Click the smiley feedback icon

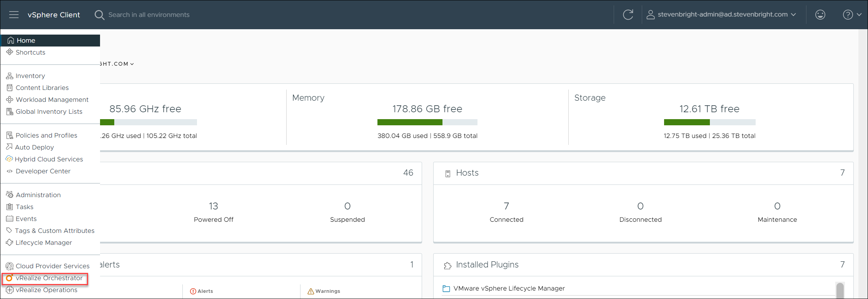pyautogui.click(x=820, y=15)
